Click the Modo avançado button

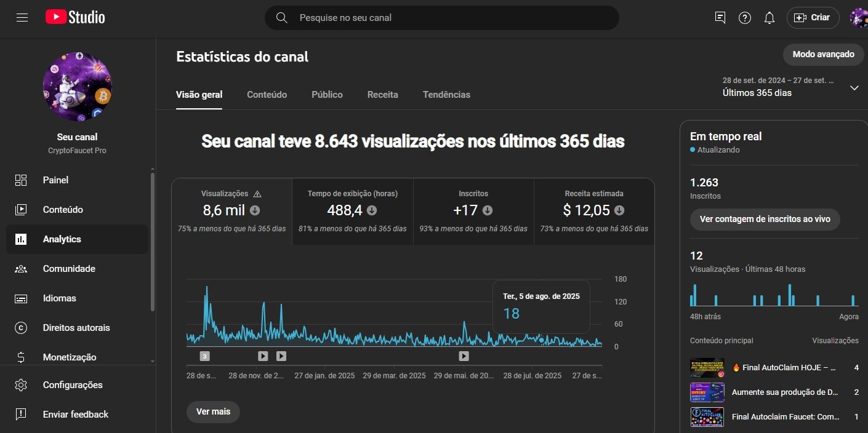pyautogui.click(x=823, y=54)
